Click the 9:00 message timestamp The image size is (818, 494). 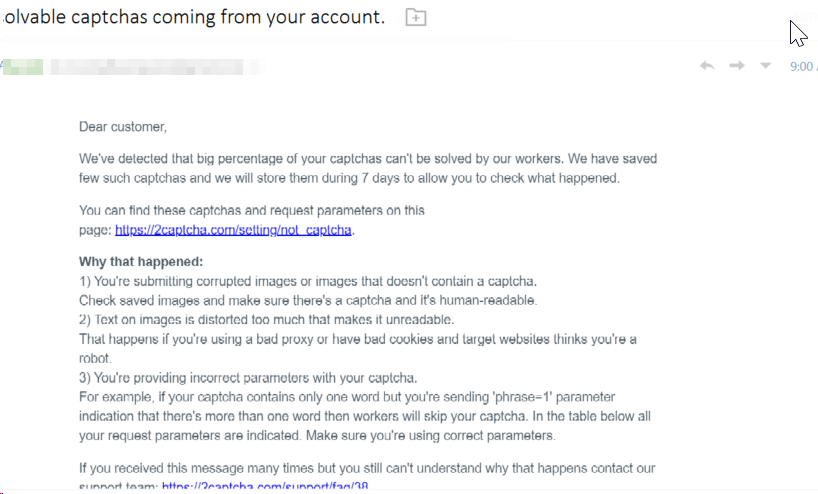tap(803, 66)
